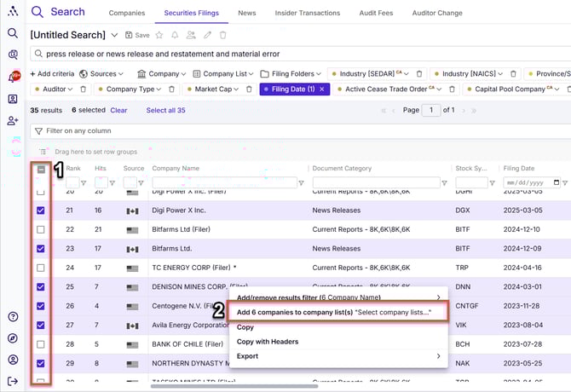This screenshot has width=571, height=392.
Task: Delete the Industry [NAICS] criteria
Action: click(x=513, y=73)
